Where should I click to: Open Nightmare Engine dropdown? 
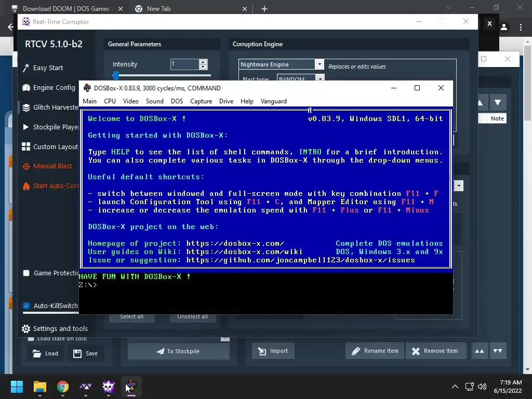click(320, 64)
